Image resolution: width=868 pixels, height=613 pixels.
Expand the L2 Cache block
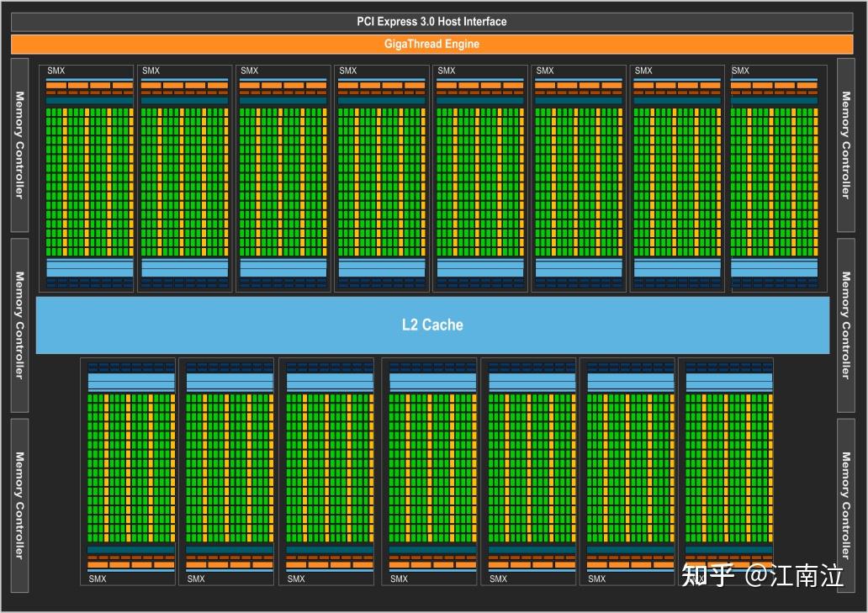pyautogui.click(x=432, y=325)
